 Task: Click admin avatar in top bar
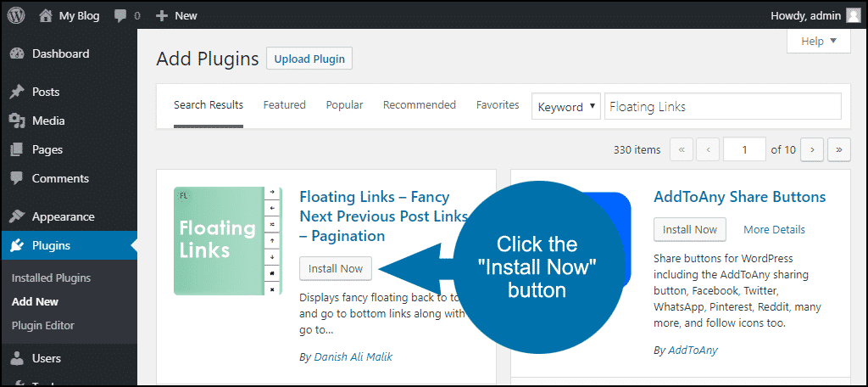click(x=853, y=16)
